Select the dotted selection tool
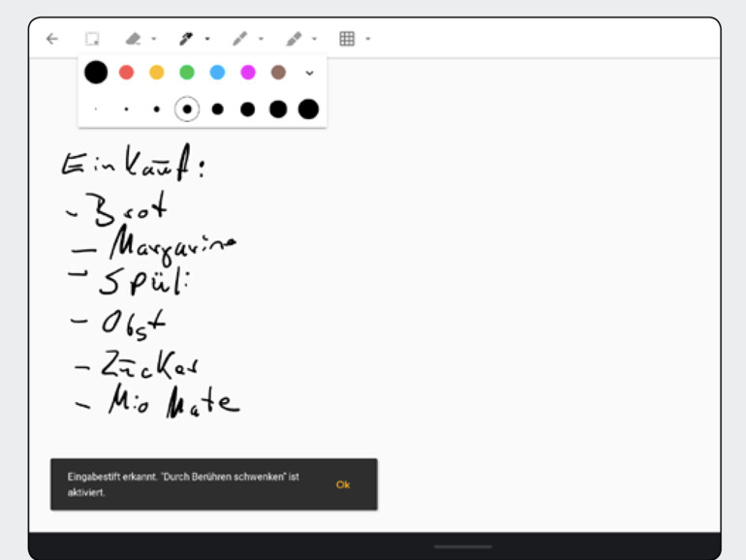This screenshot has width=746, height=560. (x=92, y=39)
